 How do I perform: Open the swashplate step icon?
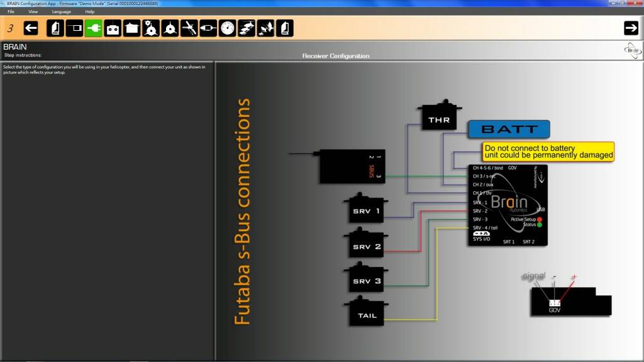coord(170,28)
